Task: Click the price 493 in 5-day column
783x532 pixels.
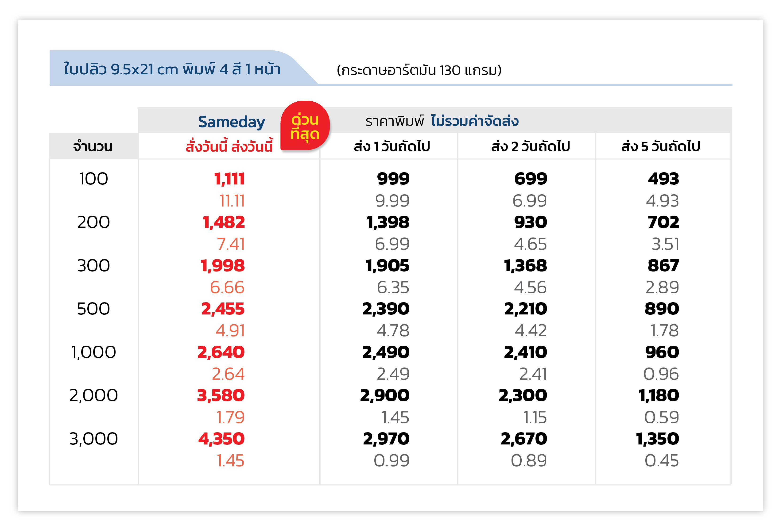Action: (x=663, y=179)
